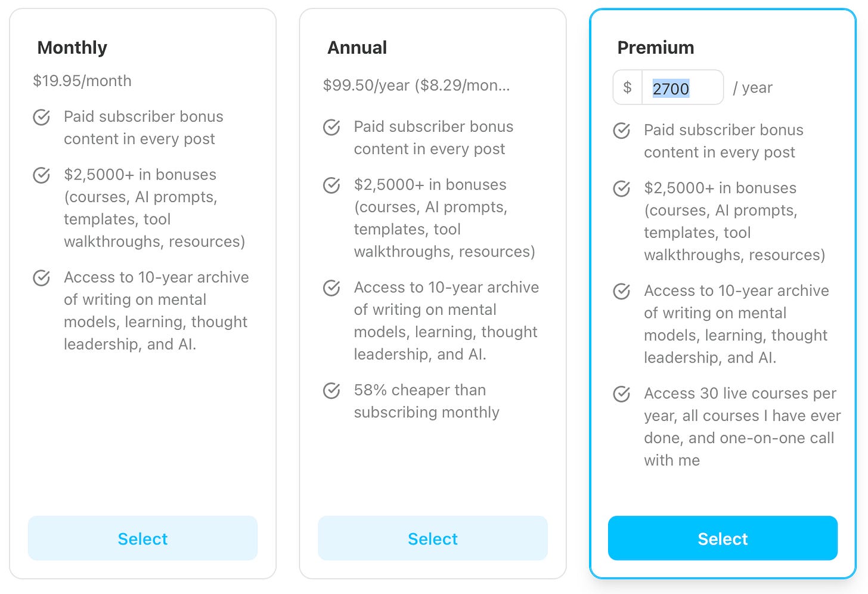Image resolution: width=868 pixels, height=594 pixels.
Task: Click checkmark icon beside Monthly's paid subscriber bonus
Action: click(x=41, y=117)
